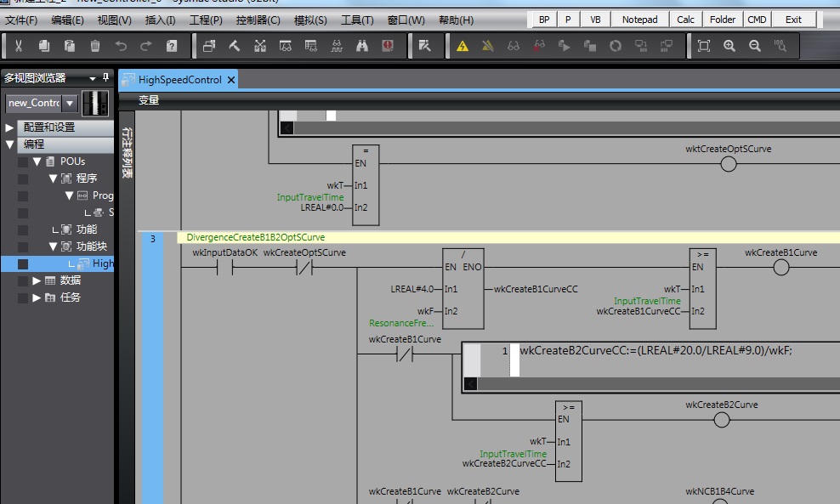Click the fit-to-screen frame icon

[x=704, y=46]
